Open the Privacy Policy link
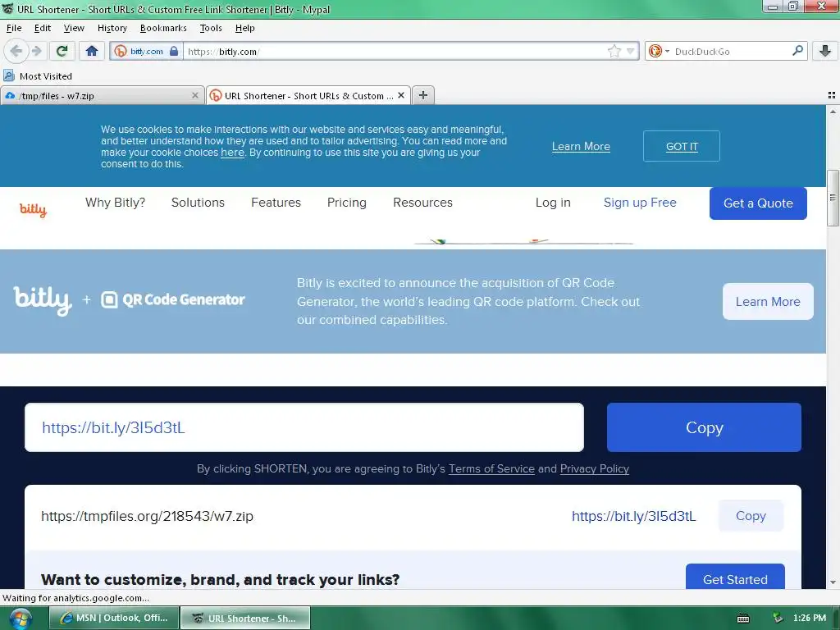This screenshot has width=840, height=630. [x=594, y=468]
